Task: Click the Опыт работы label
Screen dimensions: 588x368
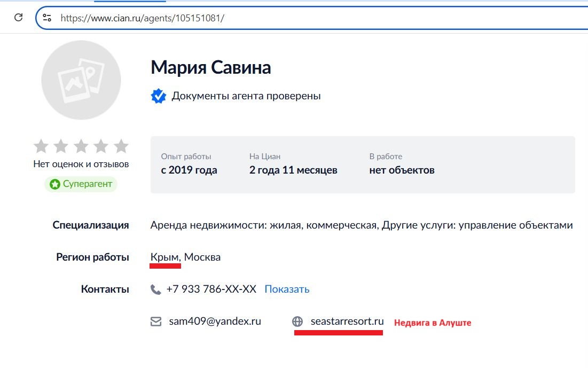Action: (186, 156)
